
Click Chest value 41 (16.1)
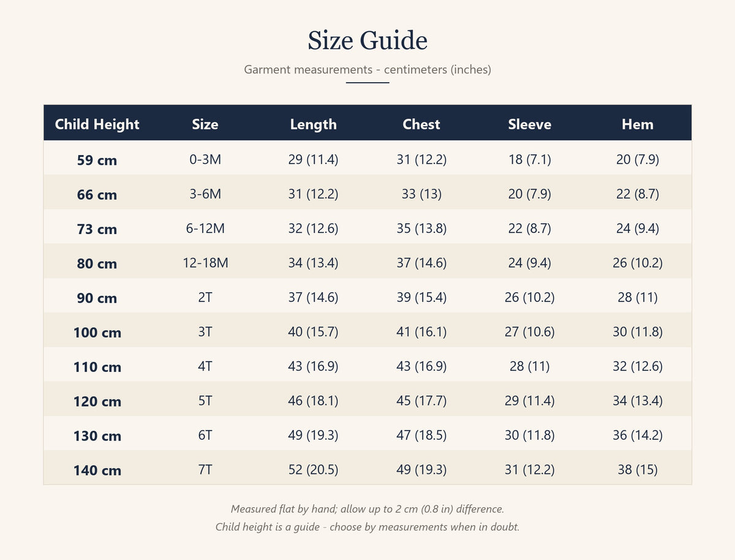coord(421,331)
